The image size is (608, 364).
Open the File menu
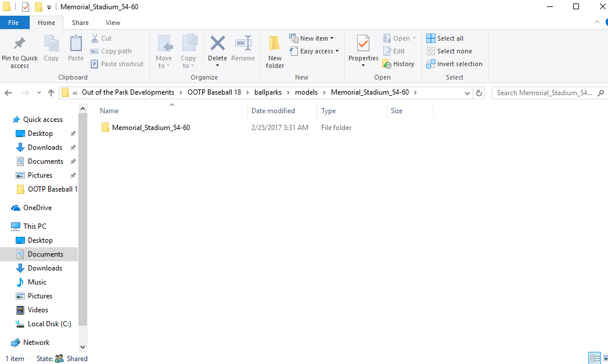pyautogui.click(x=15, y=22)
